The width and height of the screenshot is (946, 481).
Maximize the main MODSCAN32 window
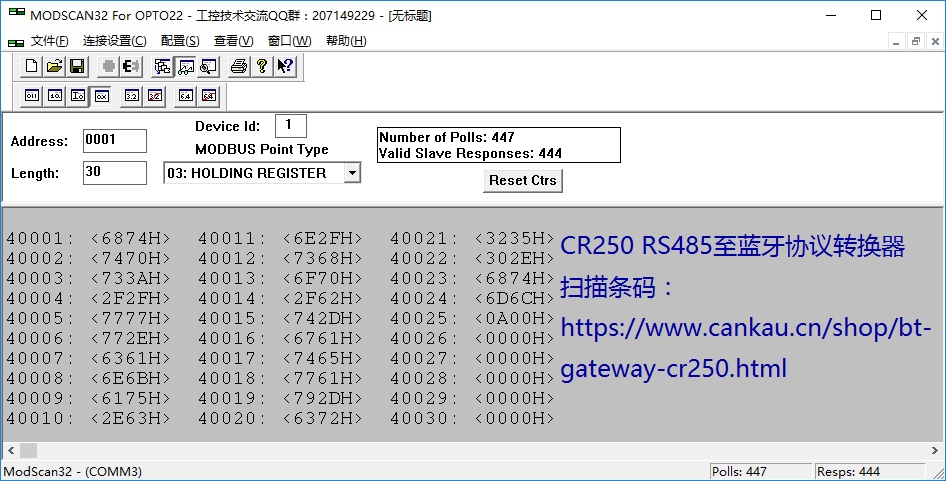tap(876, 15)
